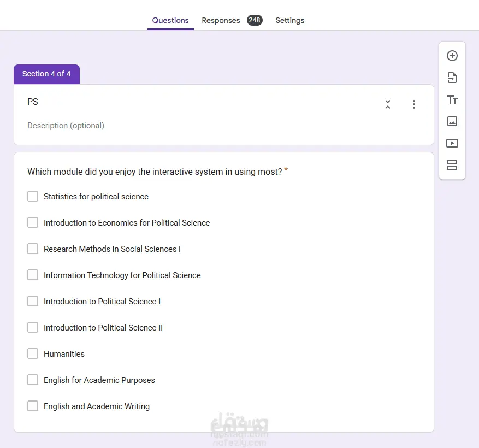The width and height of the screenshot is (479, 448).
Task: Open the Responses tab
Action: 221,20
